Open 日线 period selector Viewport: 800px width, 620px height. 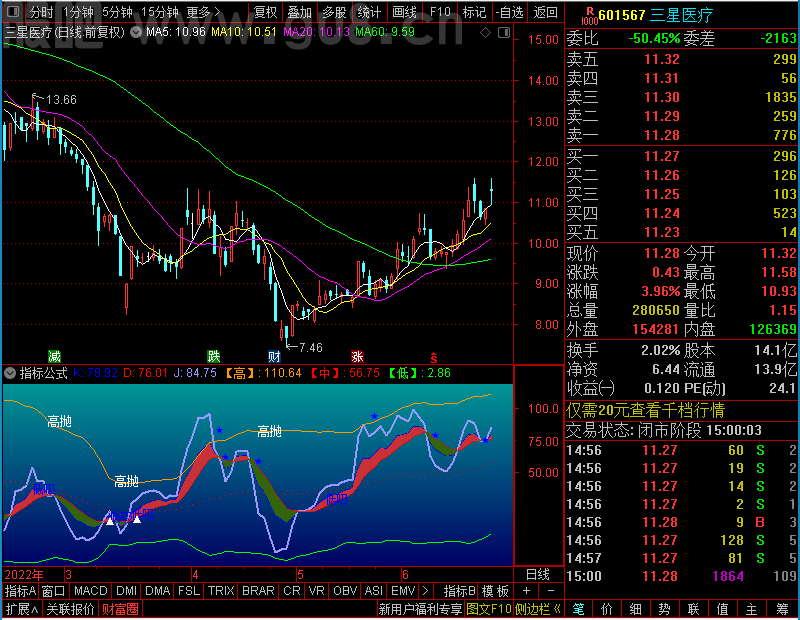pos(538,575)
